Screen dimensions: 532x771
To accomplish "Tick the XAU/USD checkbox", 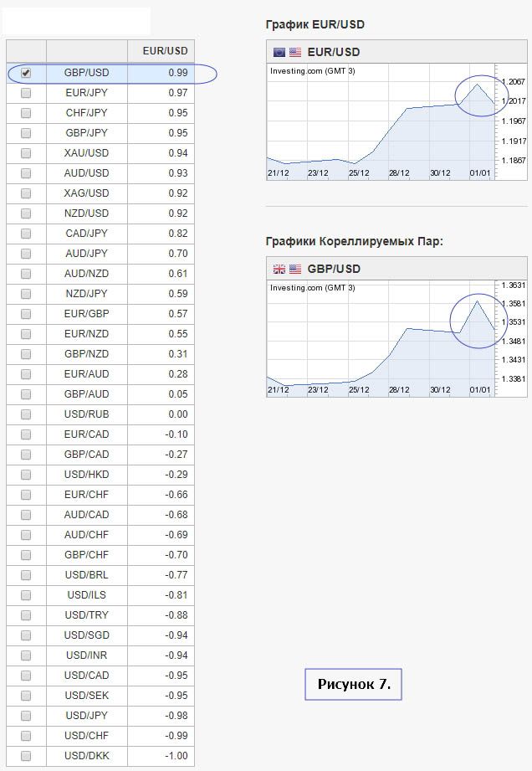I will pyautogui.click(x=26, y=153).
